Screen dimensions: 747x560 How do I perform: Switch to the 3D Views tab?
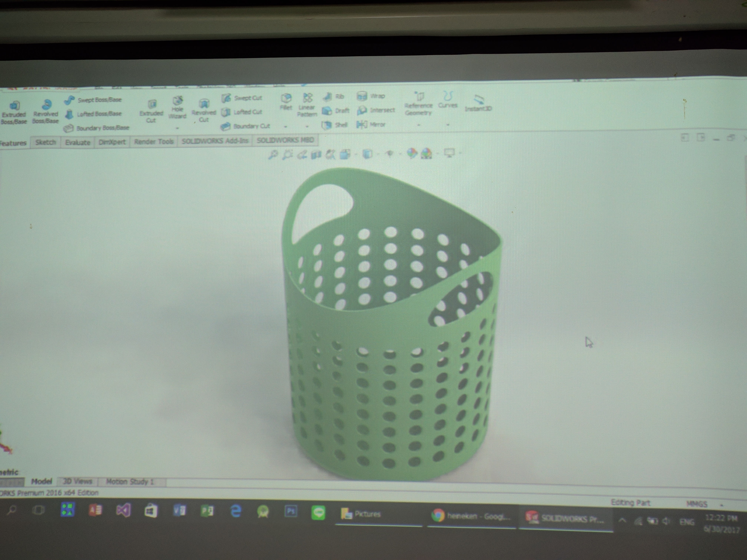click(78, 481)
